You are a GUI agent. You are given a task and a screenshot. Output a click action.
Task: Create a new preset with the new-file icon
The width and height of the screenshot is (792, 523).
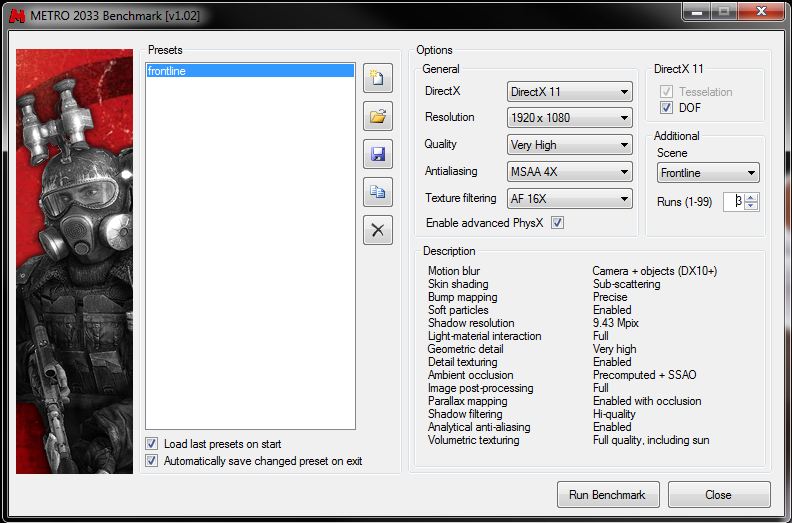(x=378, y=78)
